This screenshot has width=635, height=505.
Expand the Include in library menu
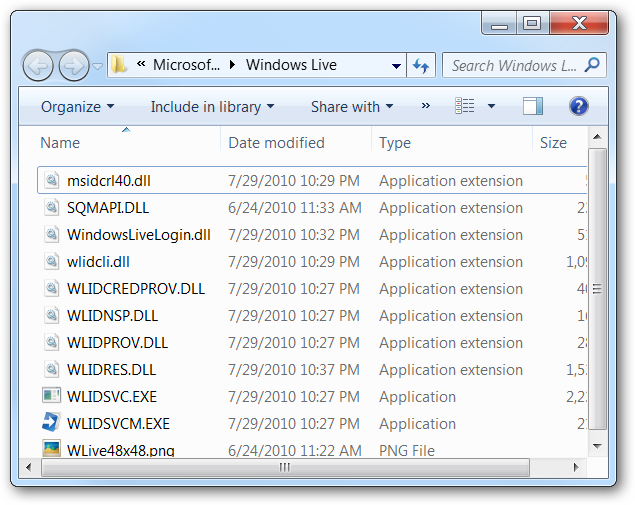(212, 107)
